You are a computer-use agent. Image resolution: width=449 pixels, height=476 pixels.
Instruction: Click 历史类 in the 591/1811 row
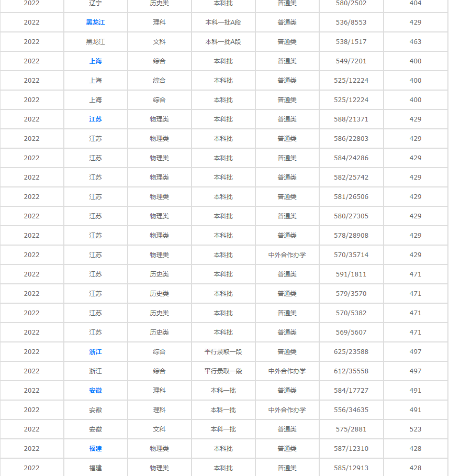click(x=159, y=274)
